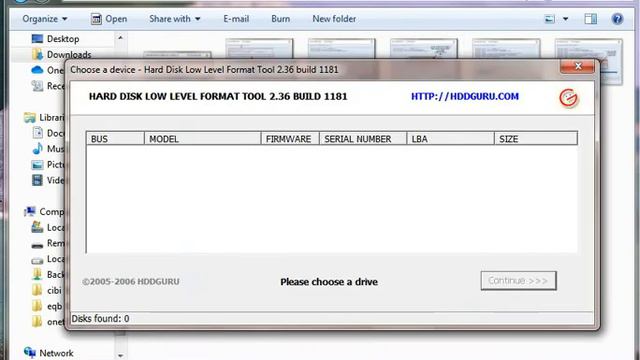Sort by FIRMWARE column header
Image resolution: width=640 pixels, height=360 pixels.
tap(290, 139)
